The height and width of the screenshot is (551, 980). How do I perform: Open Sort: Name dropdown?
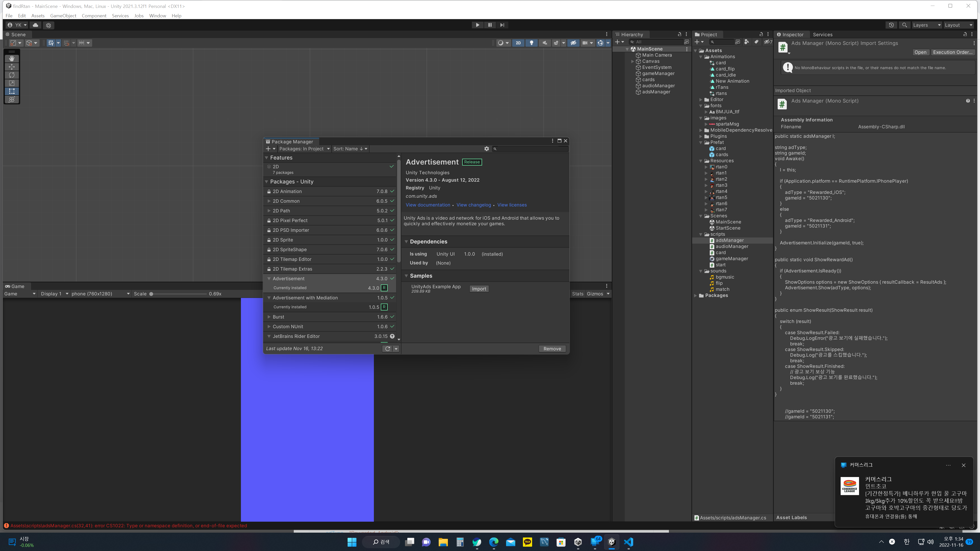(350, 149)
